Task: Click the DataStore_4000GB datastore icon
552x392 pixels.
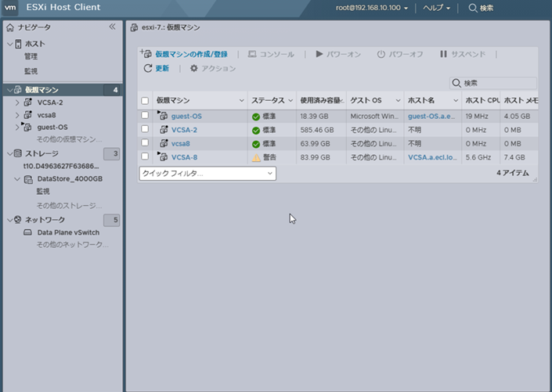Action: point(27,179)
